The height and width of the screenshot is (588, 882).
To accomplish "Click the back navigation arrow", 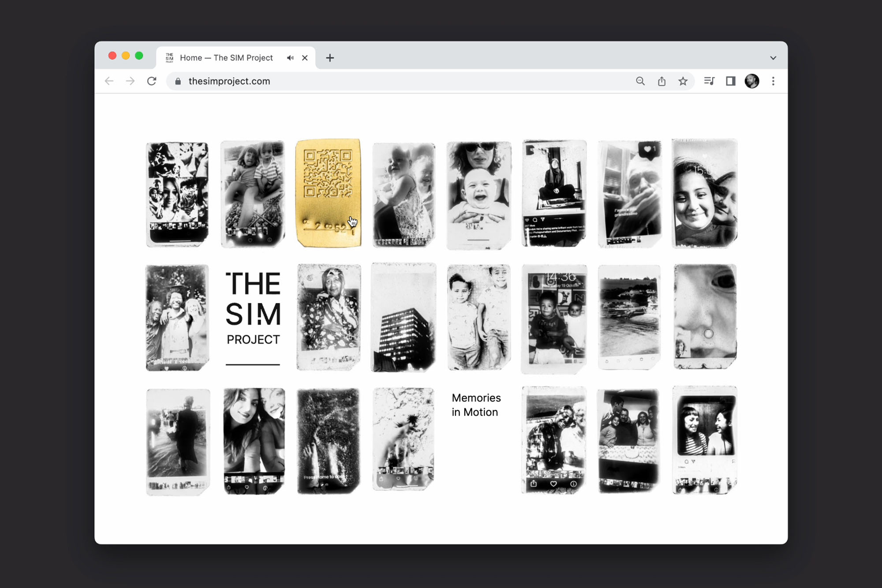I will tap(109, 81).
